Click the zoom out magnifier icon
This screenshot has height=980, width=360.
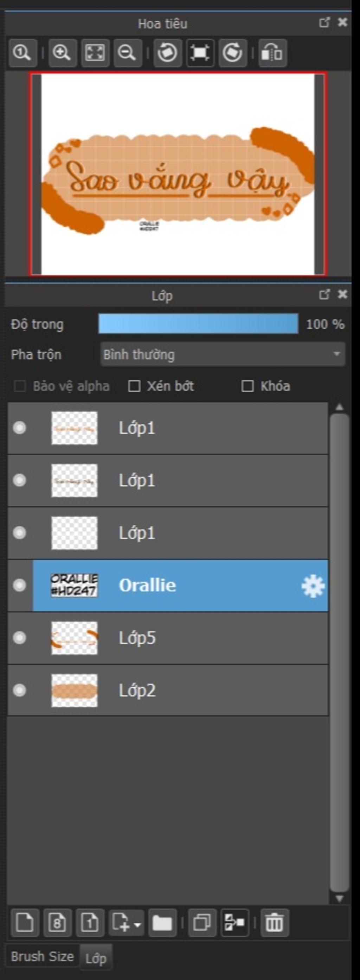(128, 52)
